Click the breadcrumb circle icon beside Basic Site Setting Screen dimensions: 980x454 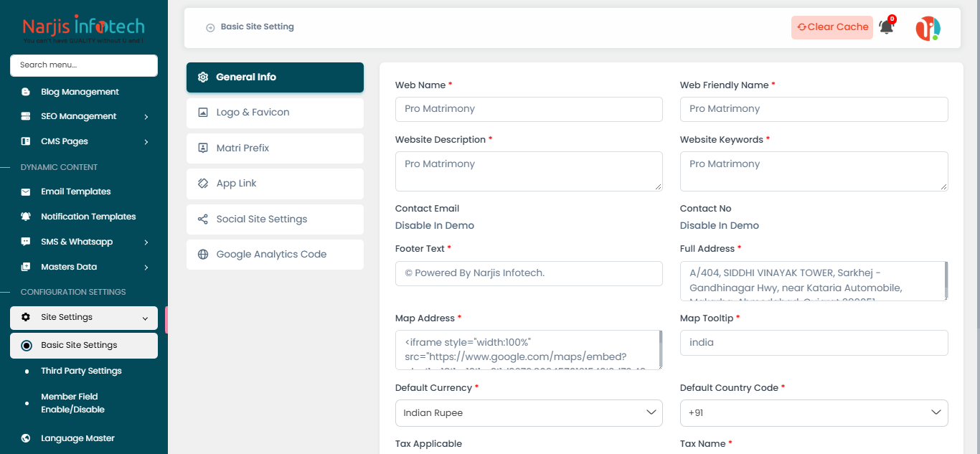click(210, 27)
